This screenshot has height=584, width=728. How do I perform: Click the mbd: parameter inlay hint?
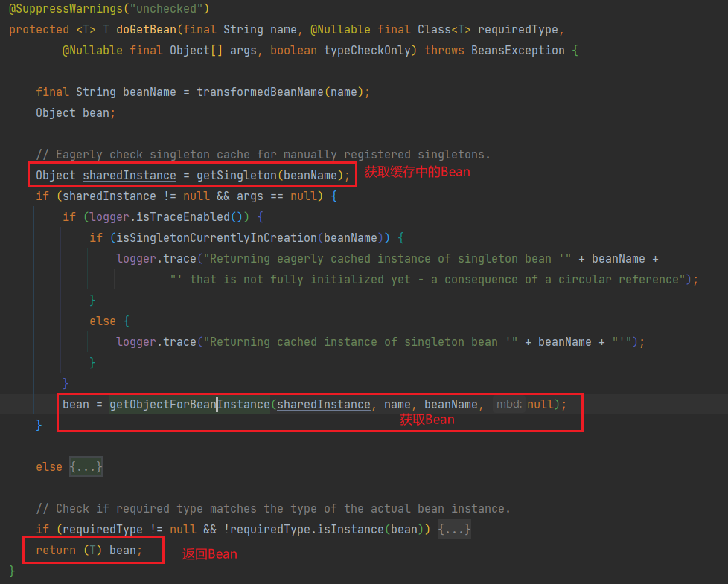[x=509, y=405]
